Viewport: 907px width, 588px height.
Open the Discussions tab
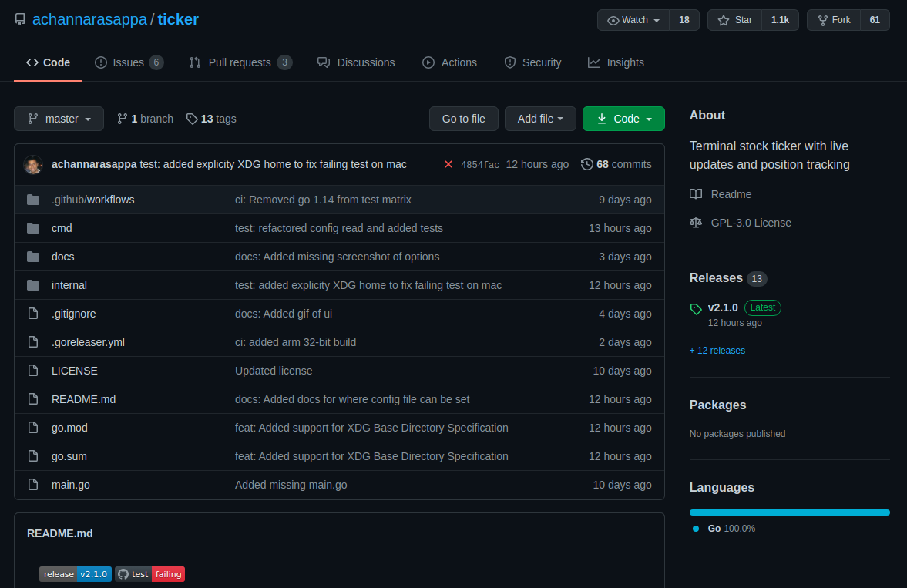click(x=356, y=62)
